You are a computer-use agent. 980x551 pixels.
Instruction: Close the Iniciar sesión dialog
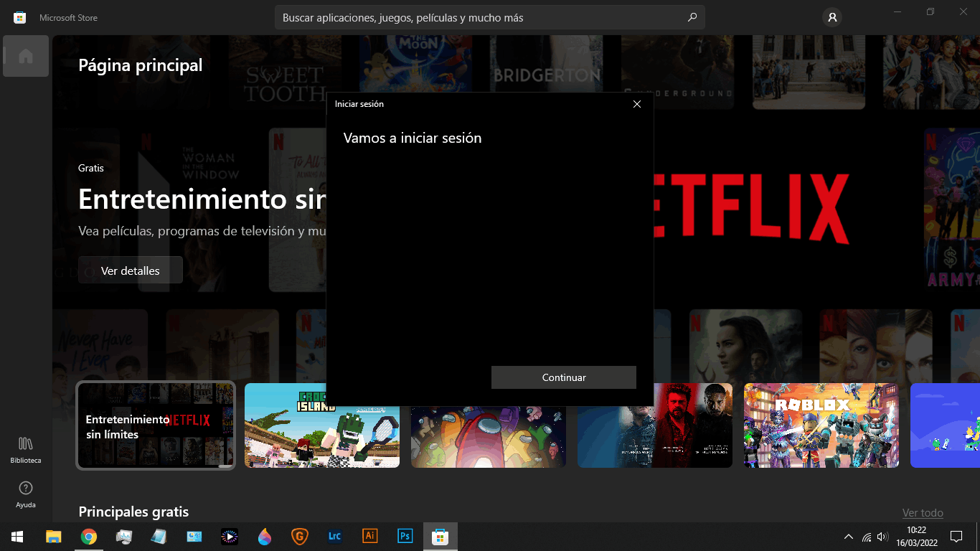[x=637, y=104]
